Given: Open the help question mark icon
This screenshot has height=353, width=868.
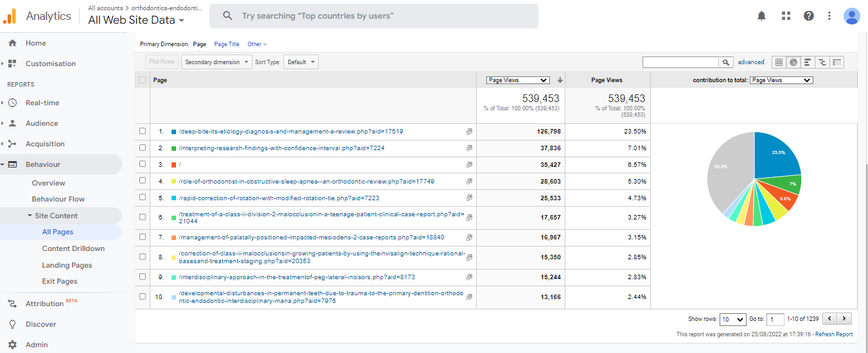Looking at the screenshot, I should coord(809,16).
